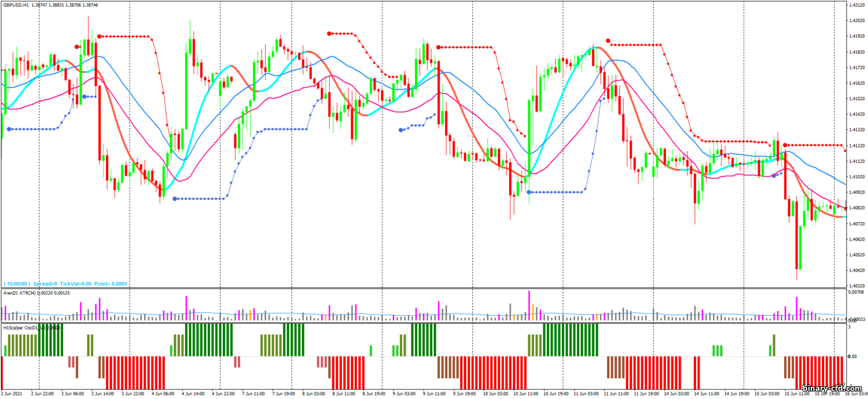The image size is (868, 399).
Task: Pick the 11 Jun 19:00 time label
Action: (646, 394)
